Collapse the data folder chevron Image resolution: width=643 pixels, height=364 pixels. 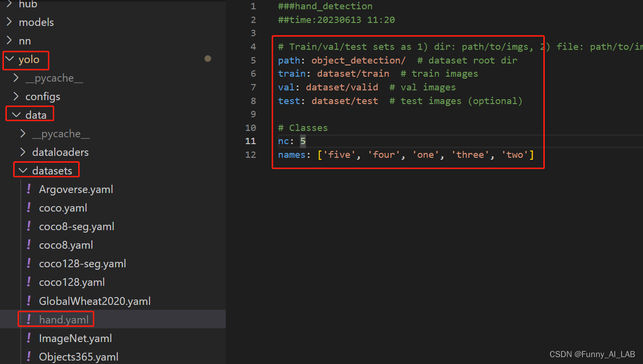tap(16, 115)
